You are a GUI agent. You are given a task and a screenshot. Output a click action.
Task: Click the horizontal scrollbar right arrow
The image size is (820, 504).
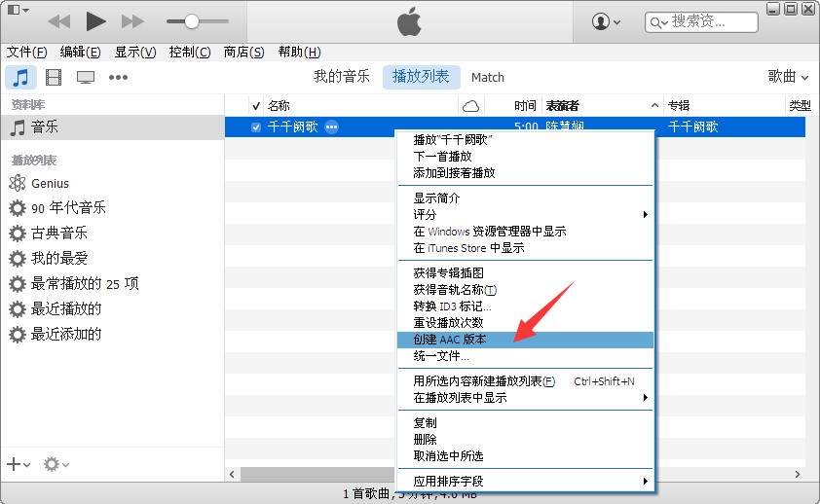[x=797, y=474]
